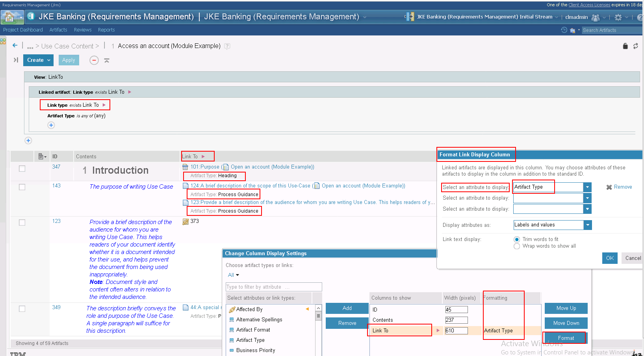
Task: Click the search scope folder icon
Action: [x=573, y=30]
